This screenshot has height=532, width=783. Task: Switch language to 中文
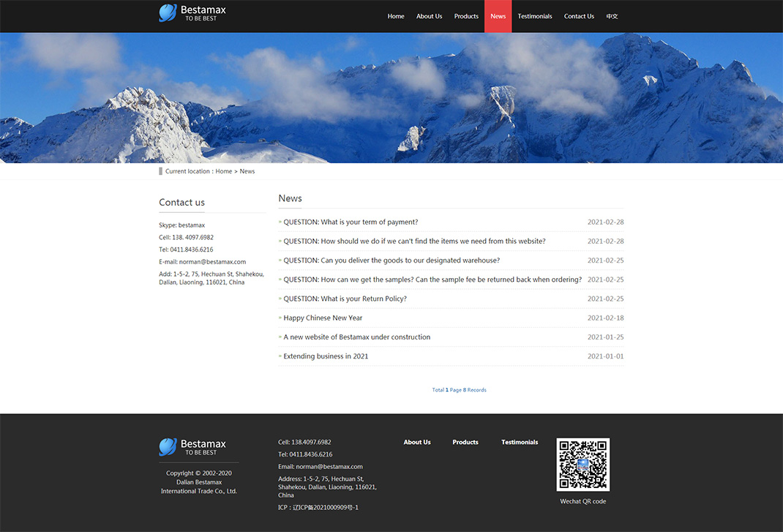[x=612, y=16]
